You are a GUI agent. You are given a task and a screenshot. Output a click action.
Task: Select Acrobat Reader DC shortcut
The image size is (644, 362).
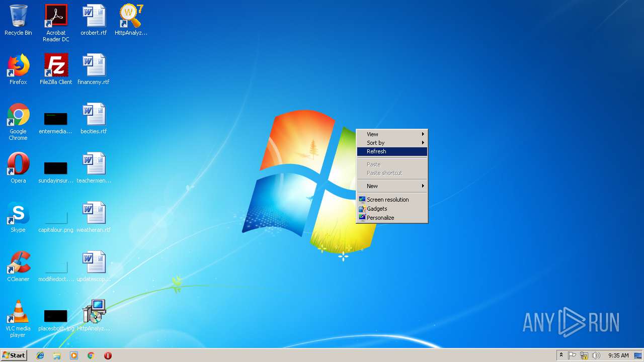tap(56, 23)
